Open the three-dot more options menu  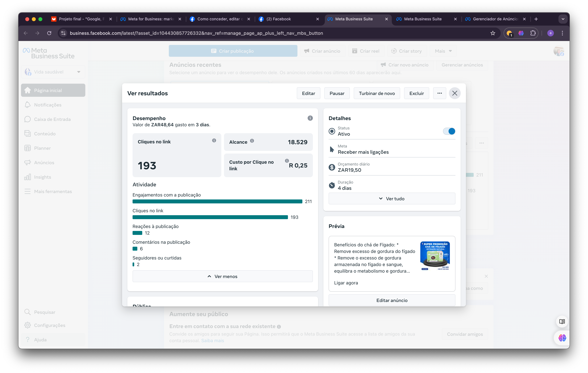click(x=440, y=93)
